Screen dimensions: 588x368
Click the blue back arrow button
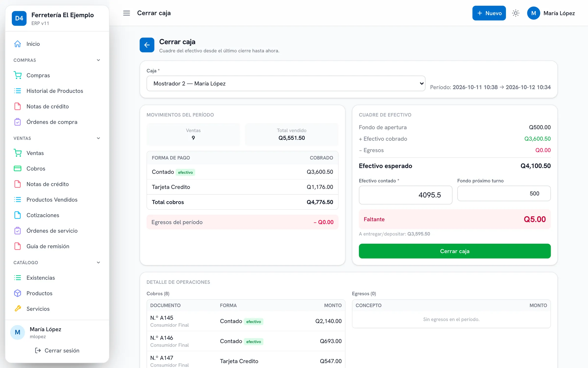pyautogui.click(x=147, y=45)
